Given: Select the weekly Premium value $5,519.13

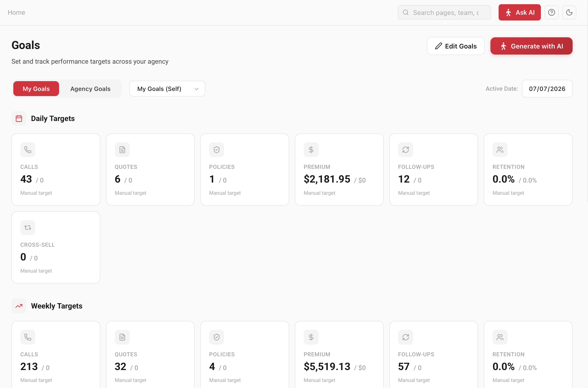Looking at the screenshot, I should pyautogui.click(x=327, y=367).
